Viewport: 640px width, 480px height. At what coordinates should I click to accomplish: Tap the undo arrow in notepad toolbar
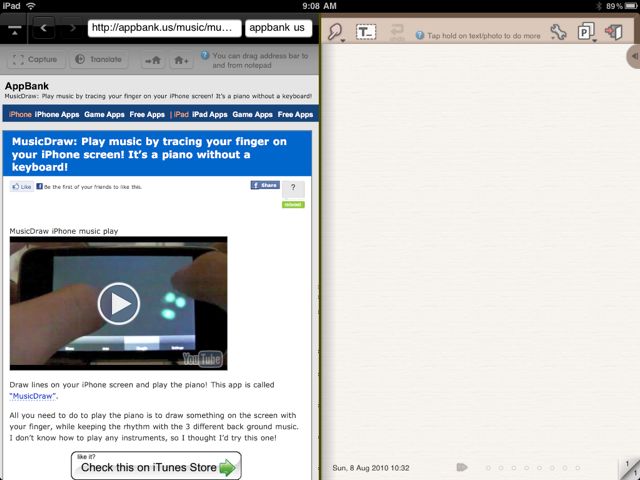tap(397, 32)
